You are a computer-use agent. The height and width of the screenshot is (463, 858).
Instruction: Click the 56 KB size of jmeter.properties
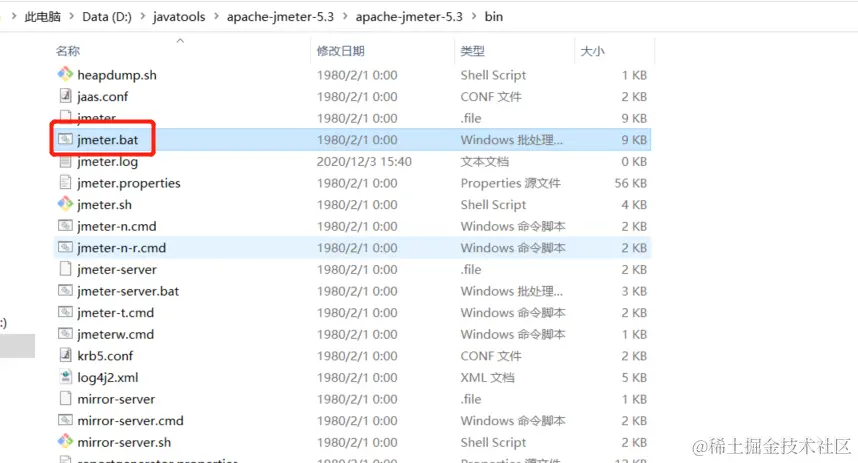click(x=630, y=183)
